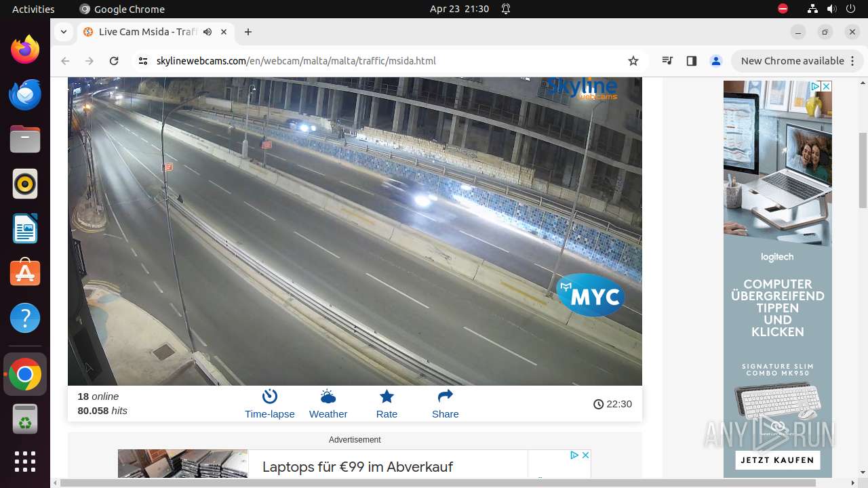Click the MYC logo on the webcam

pos(591,295)
